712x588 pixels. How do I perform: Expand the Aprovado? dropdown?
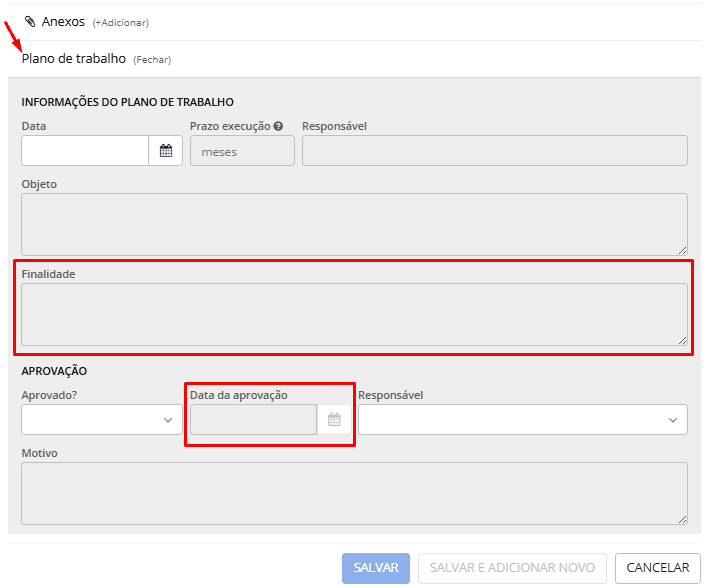coord(102,420)
